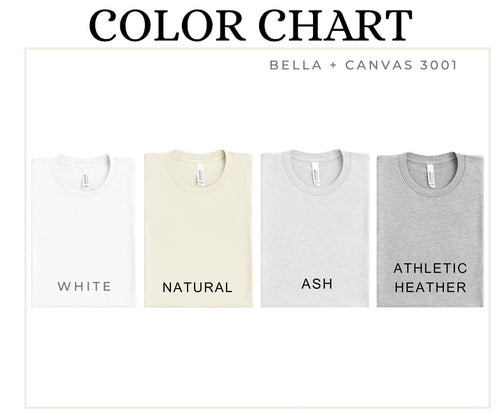Select the Natural cream t-shirt
The image size is (500, 417).
coord(198,228)
